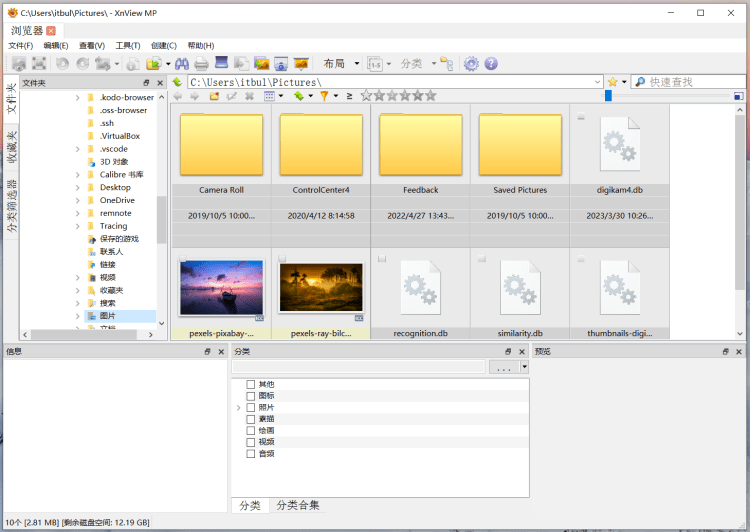This screenshot has height=532, width=750.
Task: Open the 布局 layout dropdown arrow
Action: 356,64
